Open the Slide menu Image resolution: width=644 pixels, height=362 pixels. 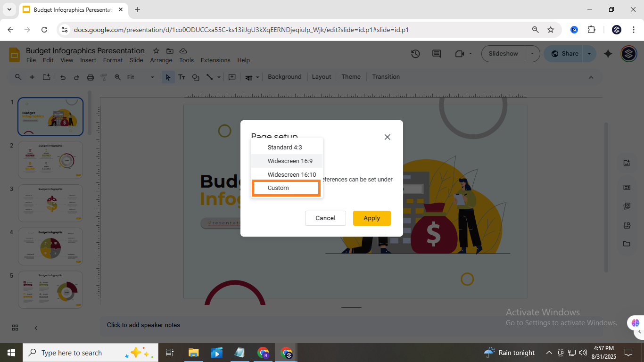136,60
